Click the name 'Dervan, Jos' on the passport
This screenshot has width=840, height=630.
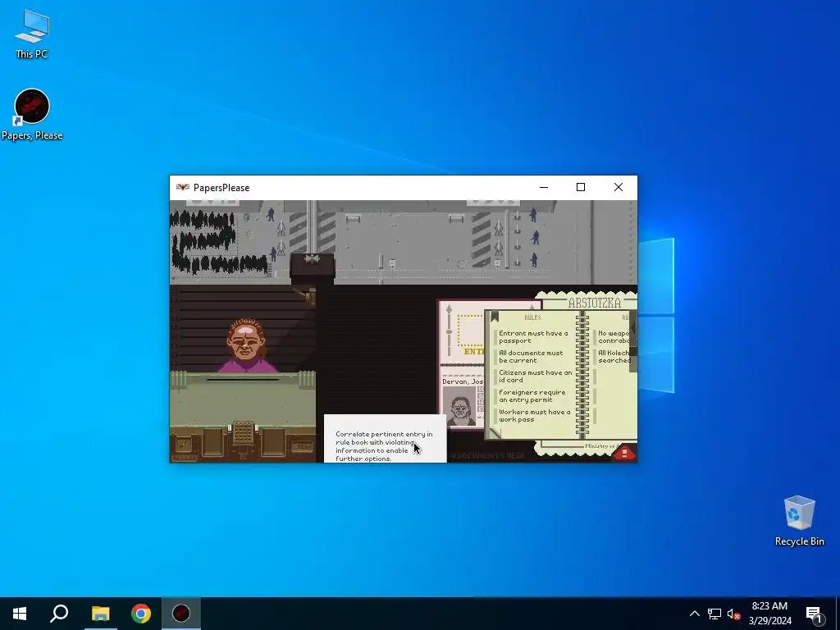click(463, 381)
